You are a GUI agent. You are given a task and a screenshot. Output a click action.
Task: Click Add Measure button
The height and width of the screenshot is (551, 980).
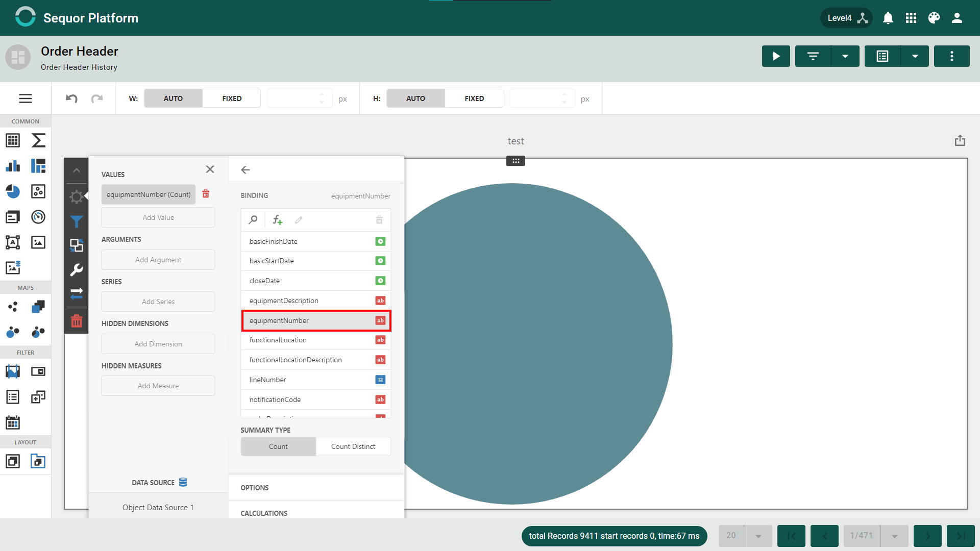[x=158, y=386]
